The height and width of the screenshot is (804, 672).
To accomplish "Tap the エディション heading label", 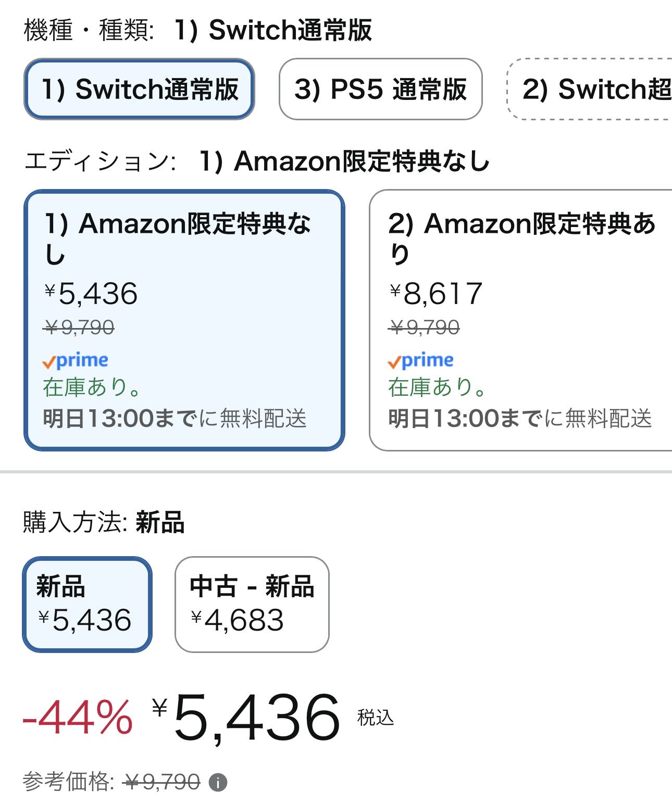I will [100, 161].
